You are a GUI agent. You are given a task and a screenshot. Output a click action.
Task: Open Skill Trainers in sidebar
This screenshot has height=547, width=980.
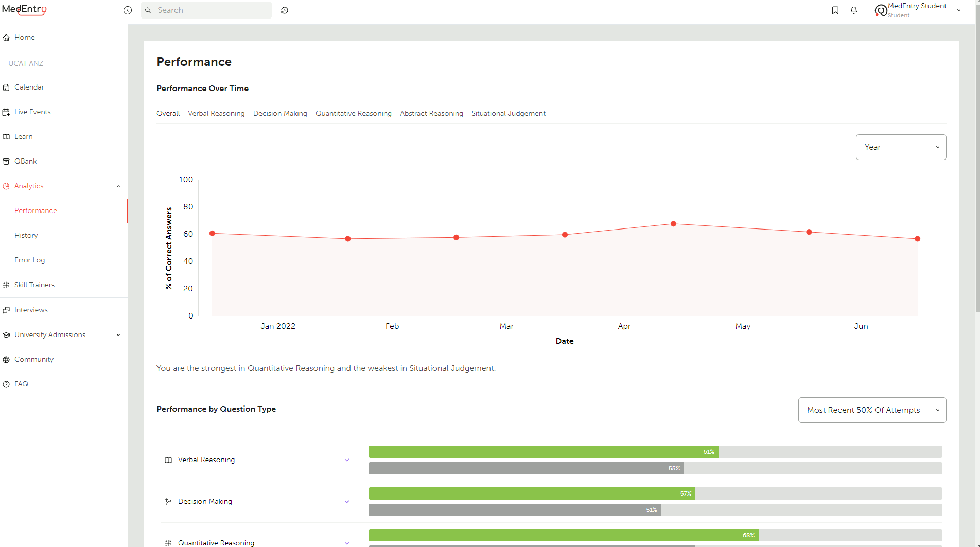click(34, 285)
